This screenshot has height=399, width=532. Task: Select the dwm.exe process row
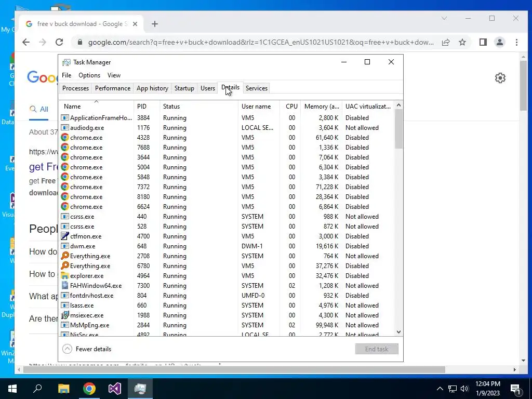(227, 246)
